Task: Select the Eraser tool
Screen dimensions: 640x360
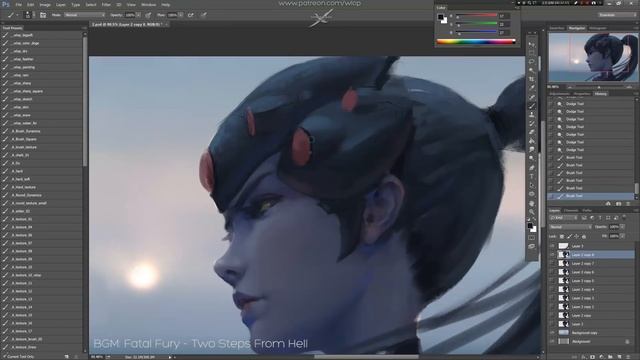Action: click(531, 132)
